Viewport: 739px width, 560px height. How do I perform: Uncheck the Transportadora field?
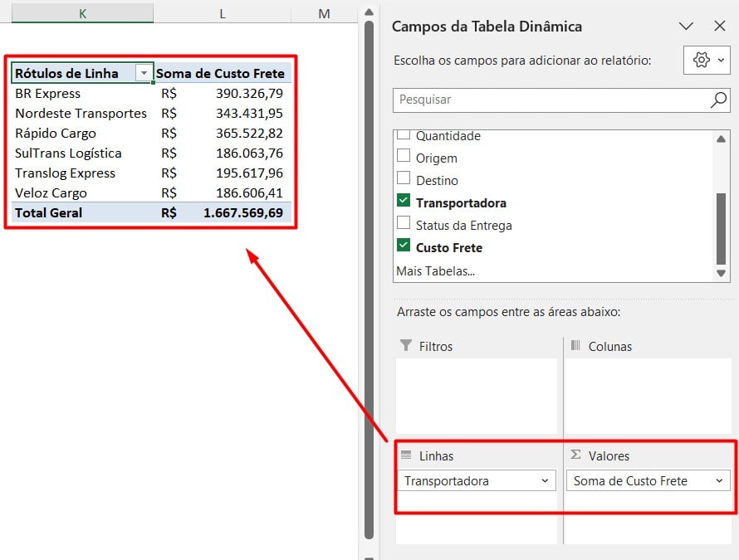(404, 202)
